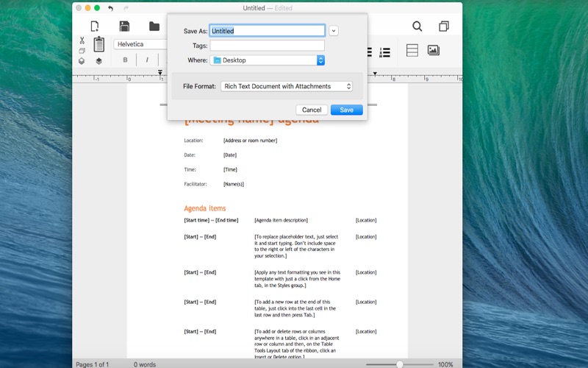
Task: Open the Where location dropdown
Action: coord(268,60)
